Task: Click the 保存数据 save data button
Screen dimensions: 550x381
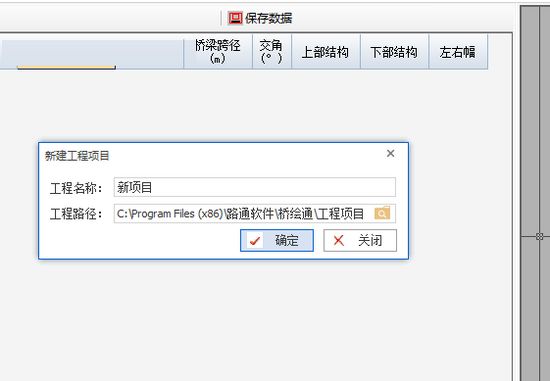Action: 260,18
